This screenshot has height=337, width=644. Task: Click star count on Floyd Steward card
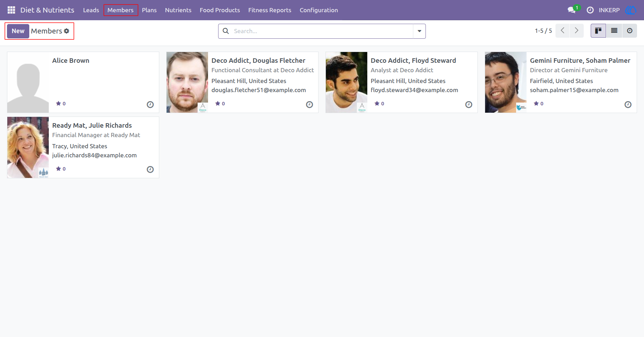(379, 104)
